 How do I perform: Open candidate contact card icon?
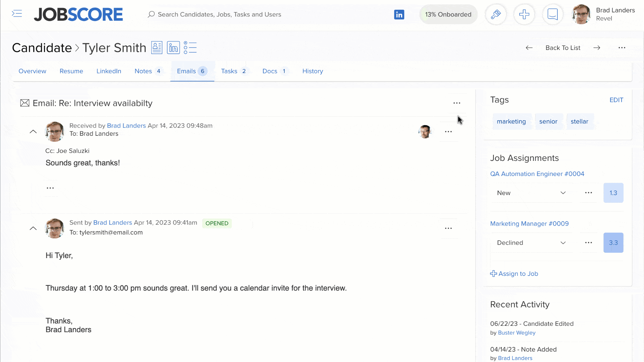tap(157, 48)
